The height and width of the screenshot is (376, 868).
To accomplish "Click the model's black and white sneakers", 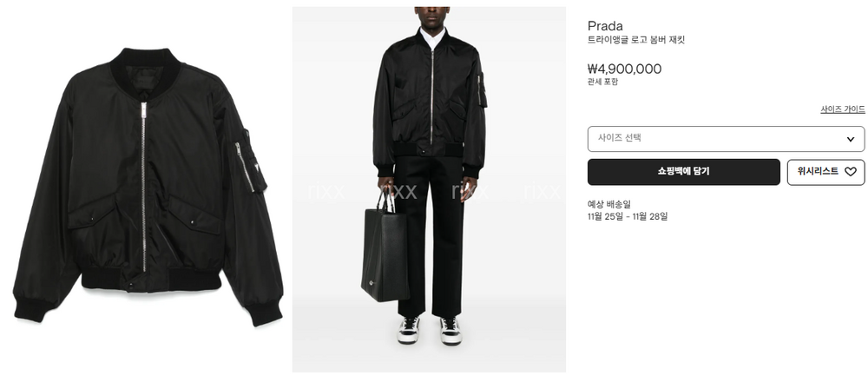I will pos(429,330).
